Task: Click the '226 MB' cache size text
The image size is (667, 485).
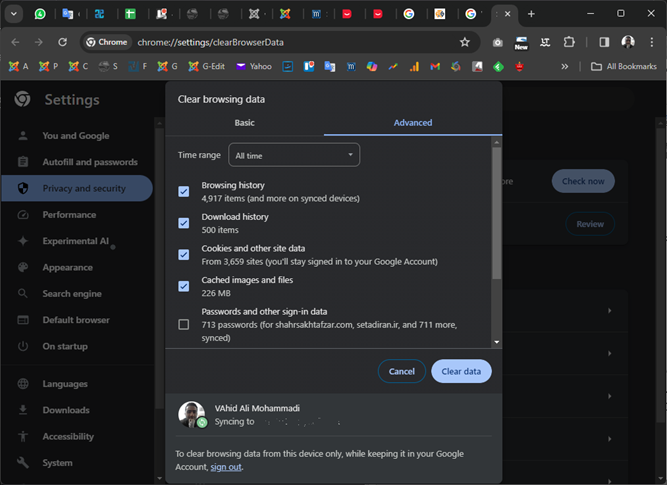Action: [x=216, y=293]
